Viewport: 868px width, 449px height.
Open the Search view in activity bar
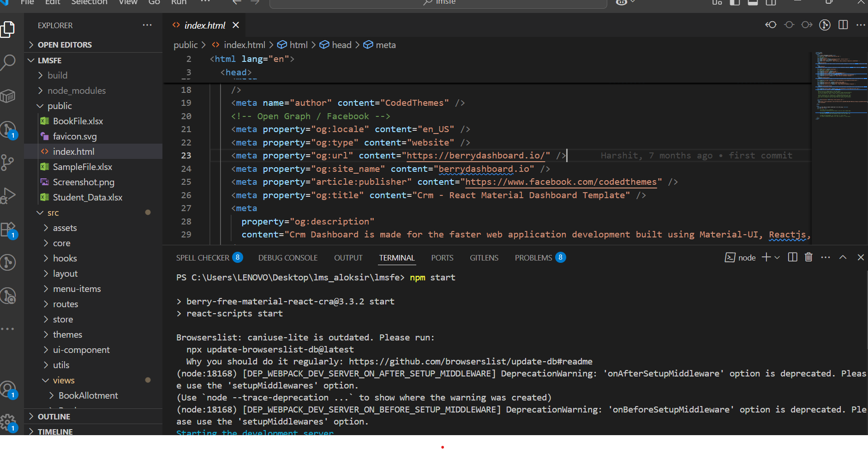pyautogui.click(x=8, y=62)
